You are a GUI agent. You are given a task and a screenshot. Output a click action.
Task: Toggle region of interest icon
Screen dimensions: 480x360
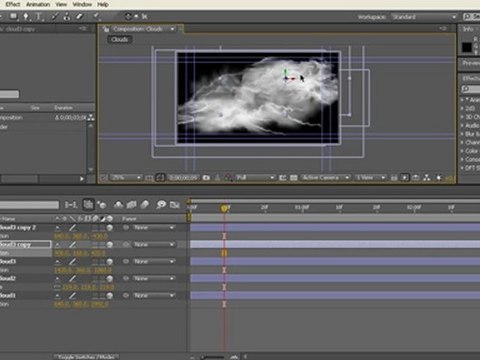point(283,178)
